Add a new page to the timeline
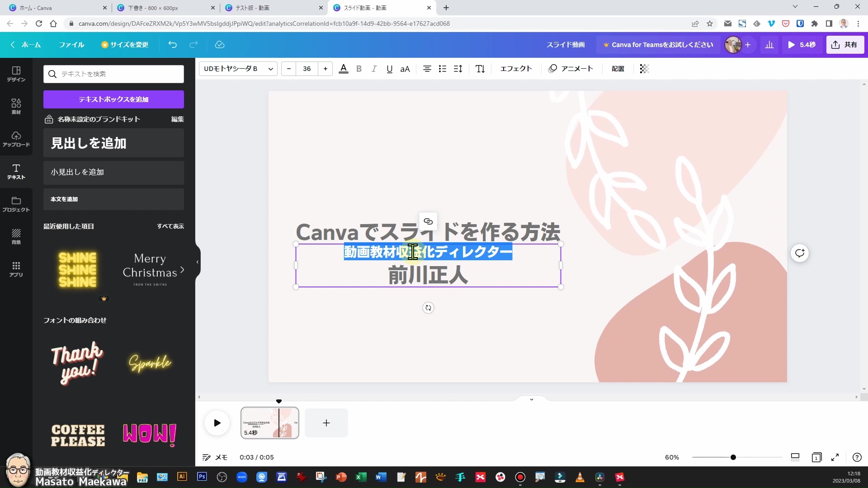The image size is (868, 488). point(326,423)
